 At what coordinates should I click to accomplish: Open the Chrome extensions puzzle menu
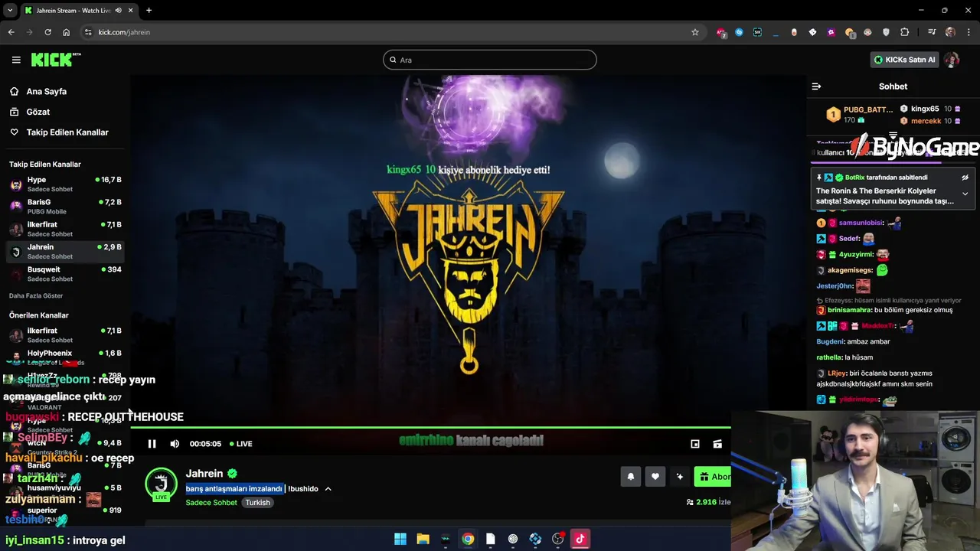(905, 32)
